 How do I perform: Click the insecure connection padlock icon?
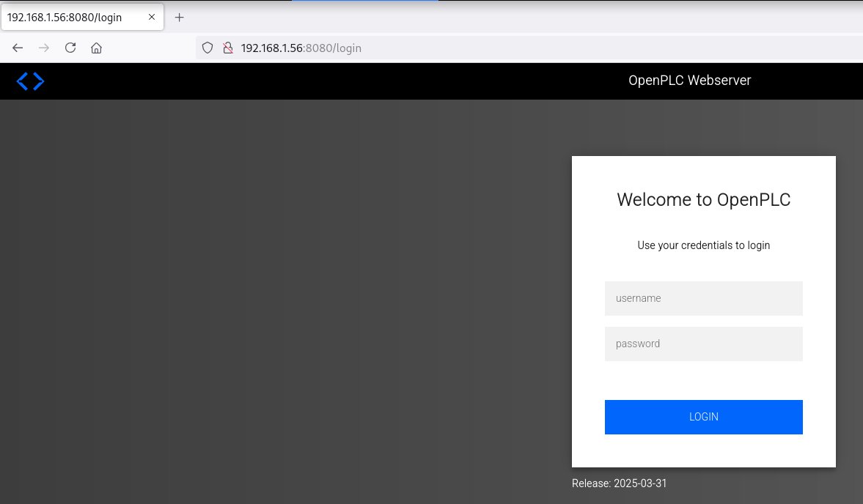tap(227, 48)
